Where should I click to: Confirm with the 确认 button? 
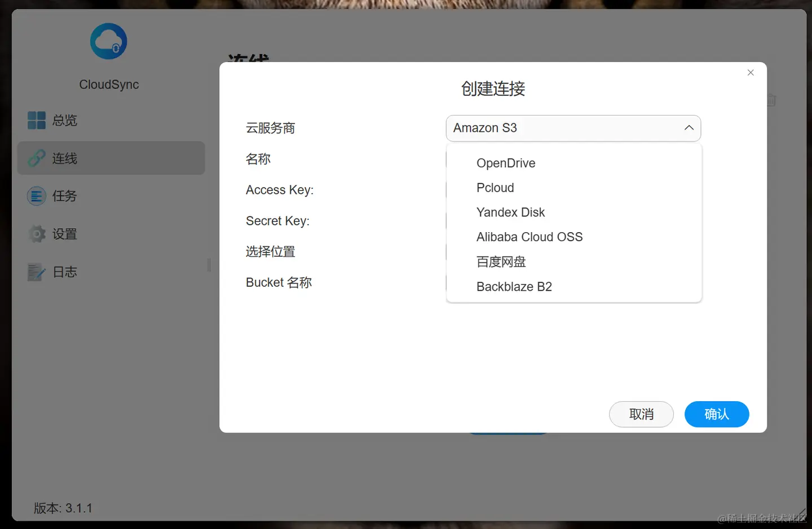coord(717,414)
